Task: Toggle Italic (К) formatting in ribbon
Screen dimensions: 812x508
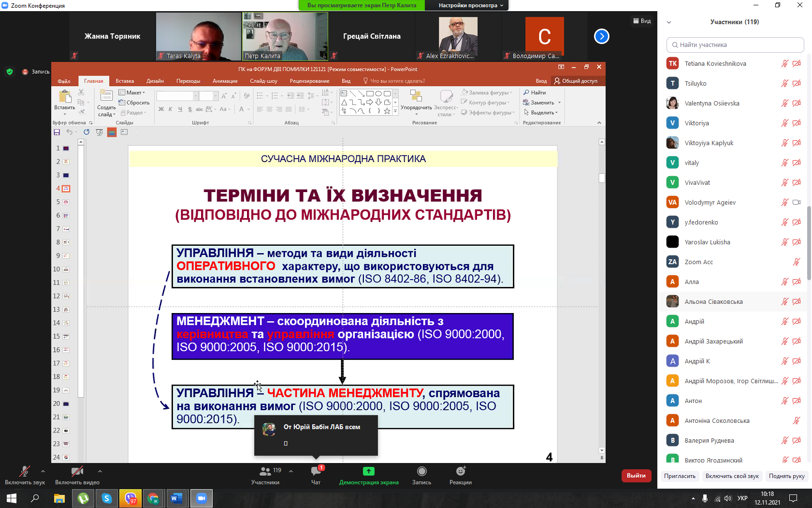Action: click(170, 109)
